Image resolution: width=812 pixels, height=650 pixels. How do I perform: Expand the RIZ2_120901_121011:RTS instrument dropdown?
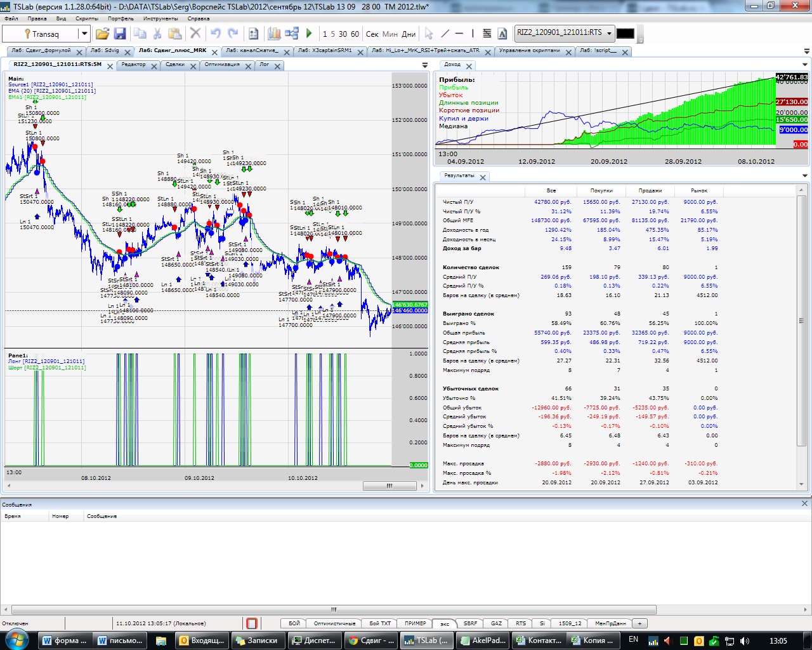[x=609, y=33]
